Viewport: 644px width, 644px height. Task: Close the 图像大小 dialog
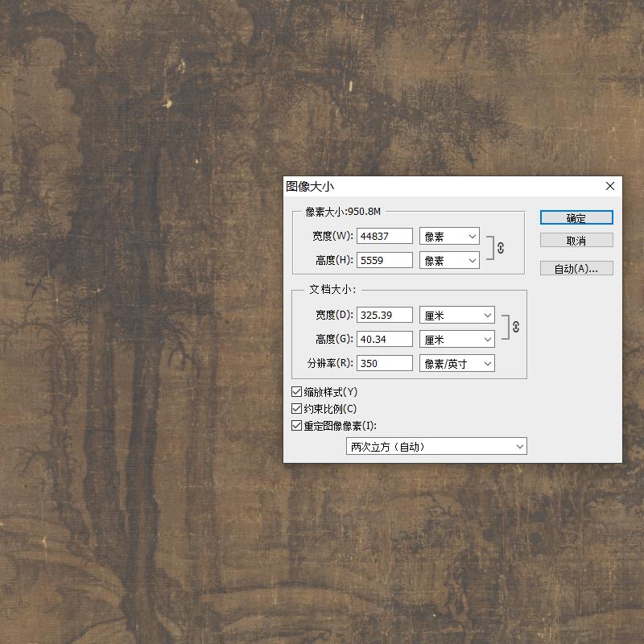(610, 186)
